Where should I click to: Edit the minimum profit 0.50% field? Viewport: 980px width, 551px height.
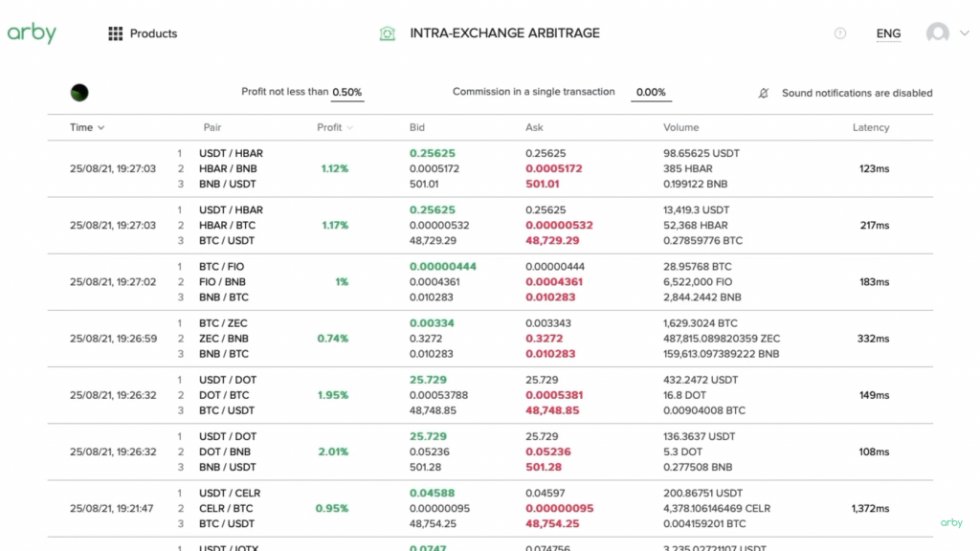click(x=346, y=93)
